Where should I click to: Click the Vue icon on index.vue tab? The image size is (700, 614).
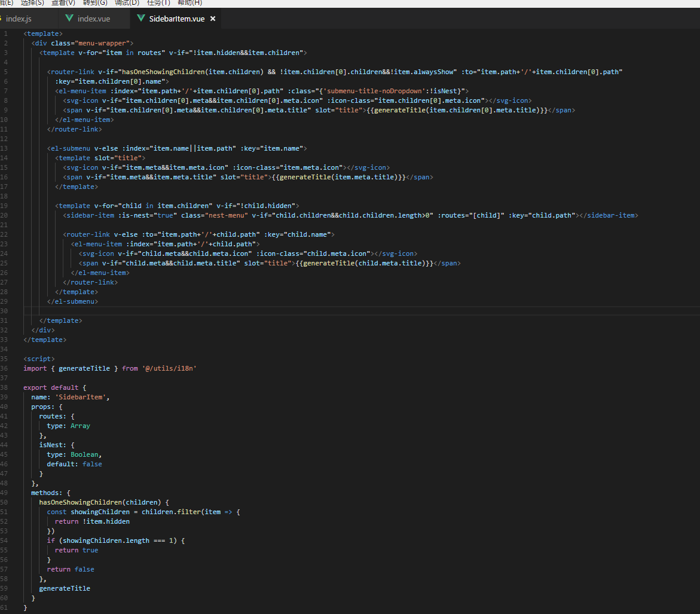69,19
